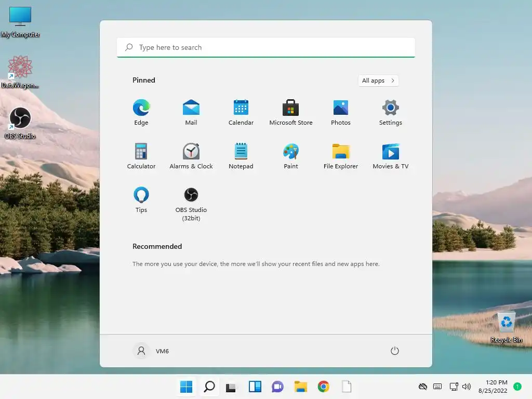Open the touch keyboard tray icon
Image resolution: width=532 pixels, height=399 pixels.
(x=437, y=387)
